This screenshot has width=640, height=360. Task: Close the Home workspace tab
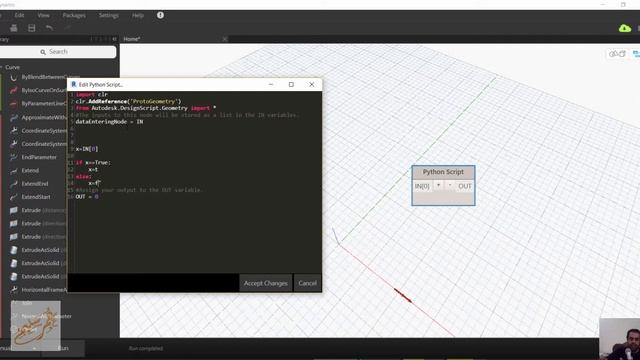click(224, 39)
